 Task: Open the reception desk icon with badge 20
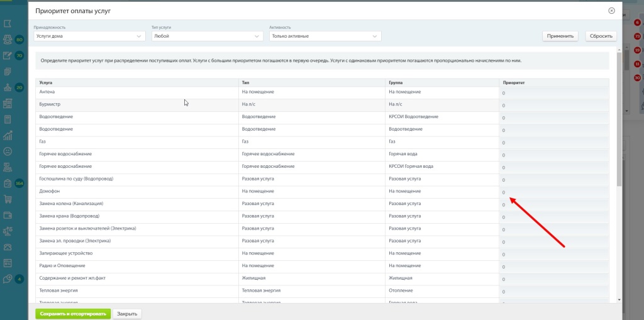[7, 87]
